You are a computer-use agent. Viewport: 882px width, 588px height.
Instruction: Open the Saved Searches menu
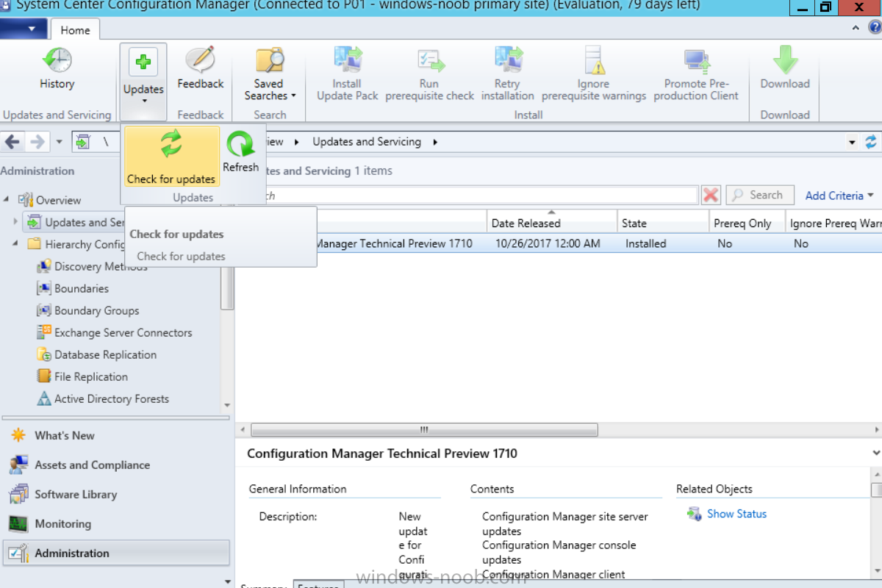pyautogui.click(x=270, y=74)
